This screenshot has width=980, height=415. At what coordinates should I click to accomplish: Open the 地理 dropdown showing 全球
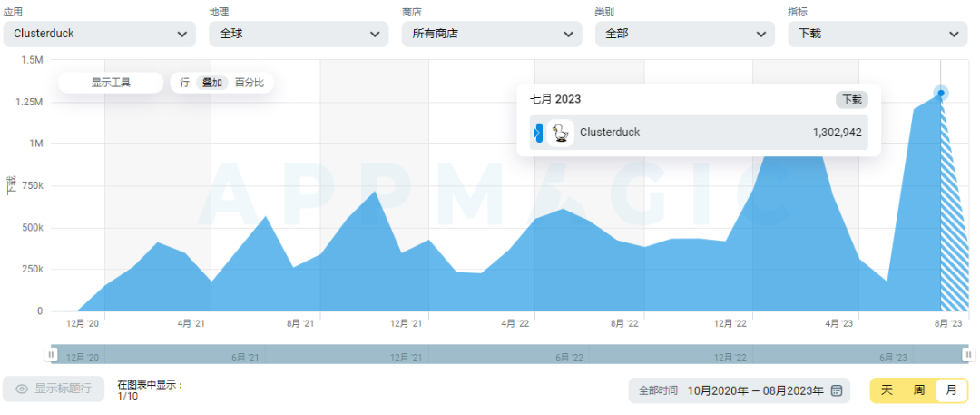click(x=299, y=34)
